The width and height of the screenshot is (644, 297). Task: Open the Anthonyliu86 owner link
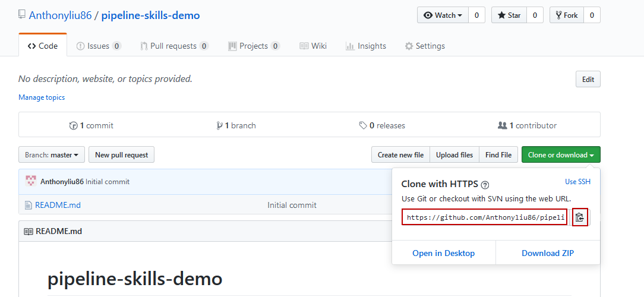pyautogui.click(x=60, y=15)
